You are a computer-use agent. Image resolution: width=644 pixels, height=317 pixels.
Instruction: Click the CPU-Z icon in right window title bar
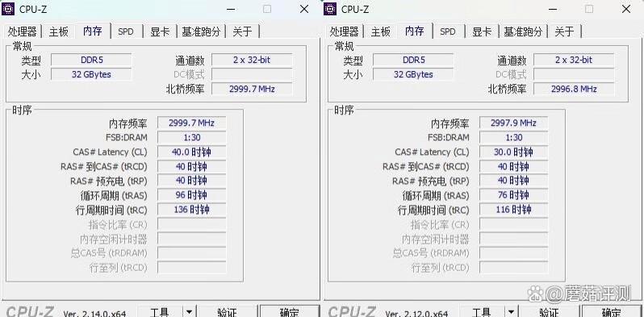[x=330, y=9]
